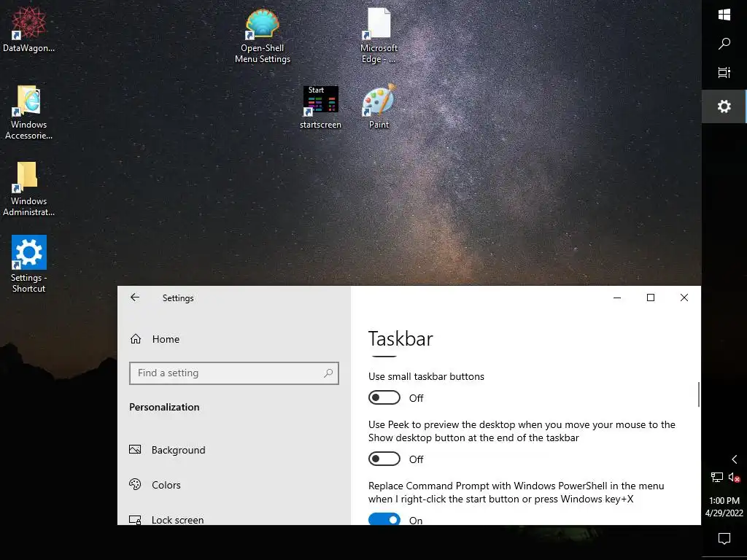Select the Settings - Shortcut icon
The image size is (747, 560).
(28, 264)
